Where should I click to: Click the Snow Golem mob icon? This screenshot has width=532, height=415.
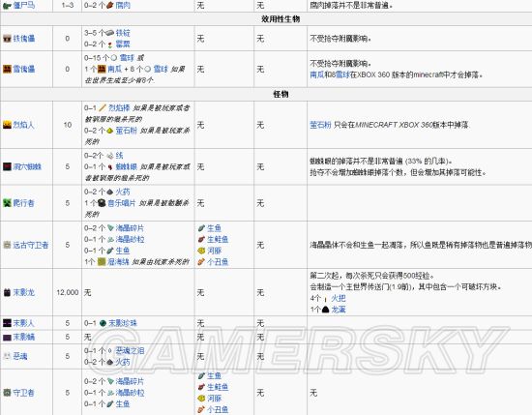(7, 70)
